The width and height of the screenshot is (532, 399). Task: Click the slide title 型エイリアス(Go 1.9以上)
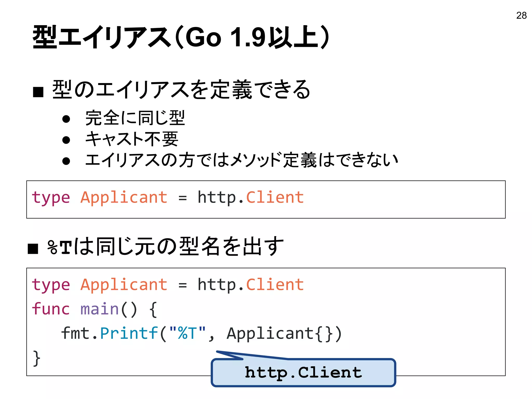(x=181, y=37)
